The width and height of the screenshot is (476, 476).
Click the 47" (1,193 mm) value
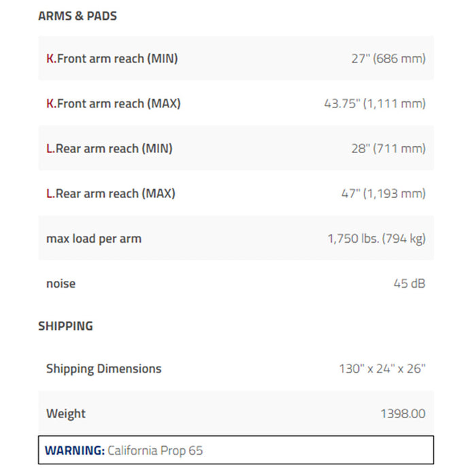tap(384, 193)
